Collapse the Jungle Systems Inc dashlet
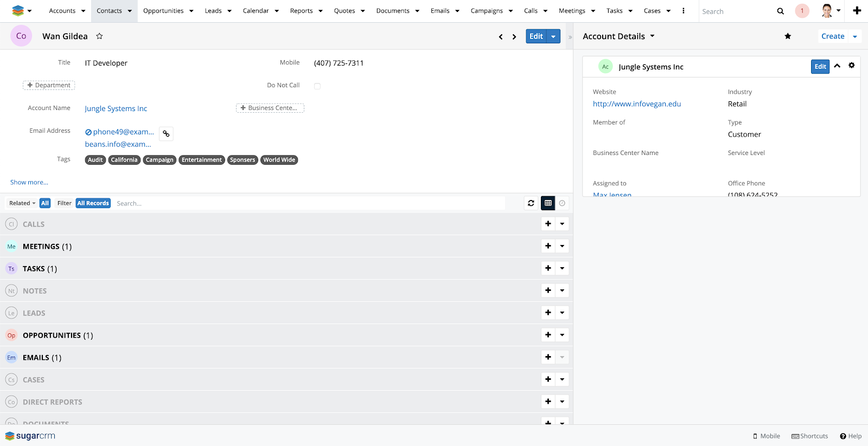This screenshot has width=868, height=446. (837, 66)
